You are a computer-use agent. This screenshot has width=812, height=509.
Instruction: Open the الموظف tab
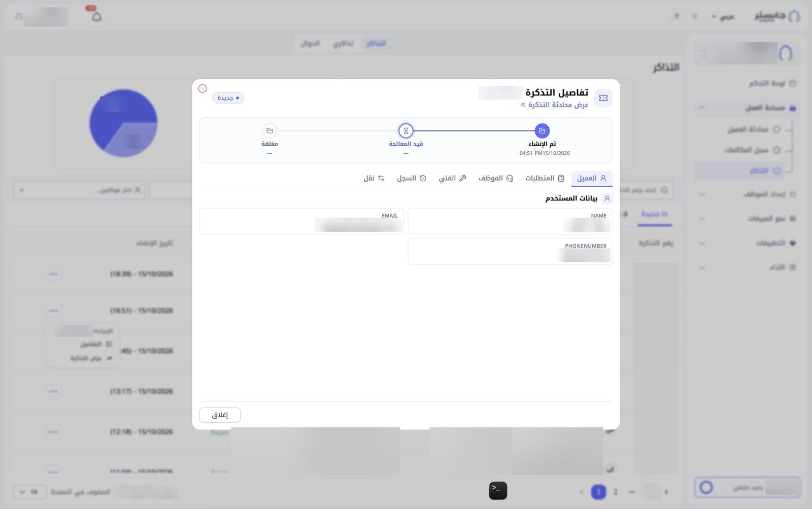click(496, 178)
